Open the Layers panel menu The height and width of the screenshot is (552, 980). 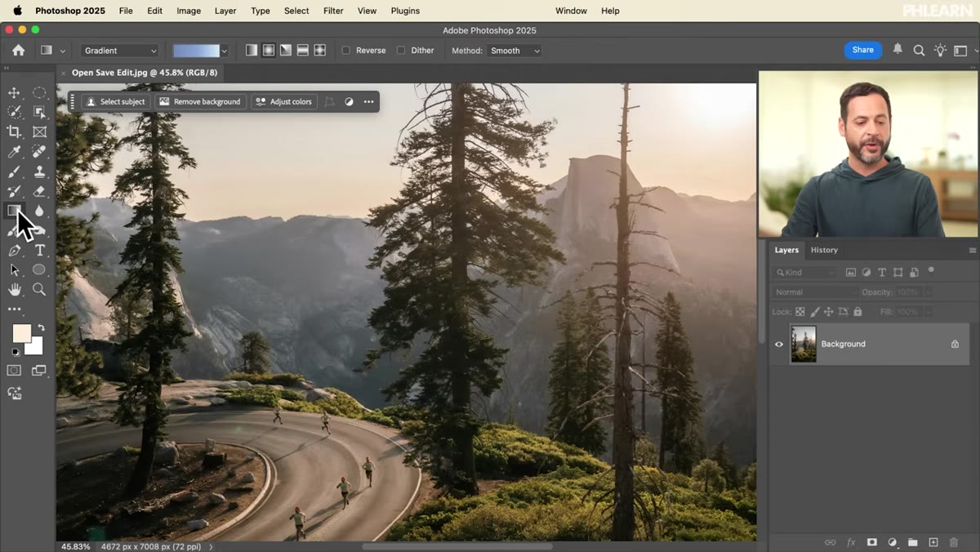click(x=972, y=250)
